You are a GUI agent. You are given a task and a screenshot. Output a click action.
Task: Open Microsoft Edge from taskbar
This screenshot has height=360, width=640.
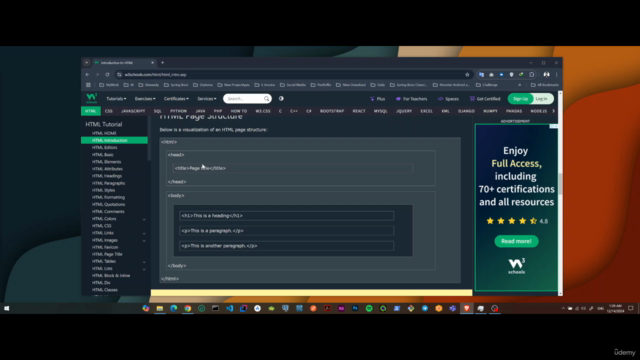pos(173,309)
